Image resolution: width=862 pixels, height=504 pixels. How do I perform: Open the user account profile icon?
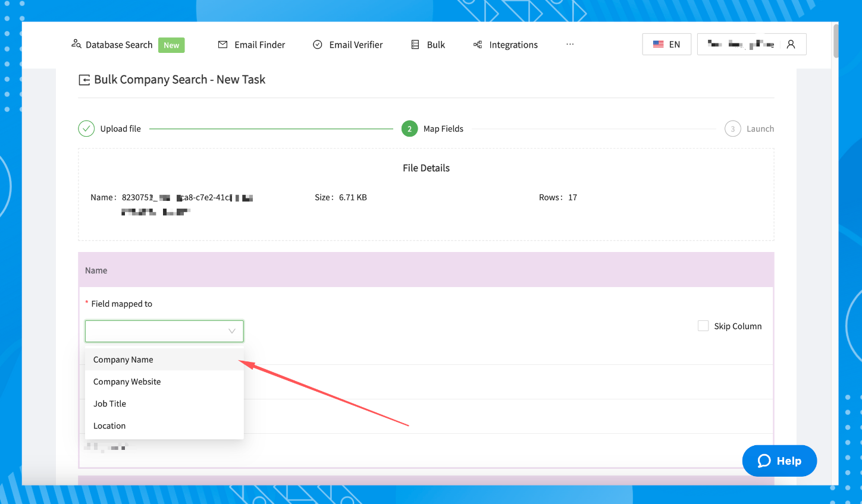[791, 45]
